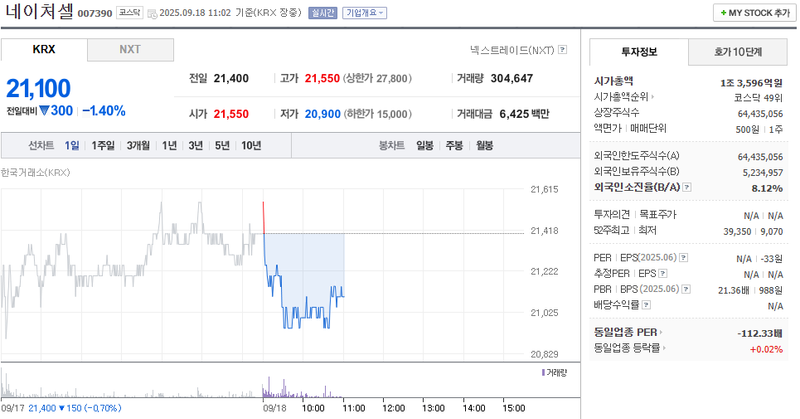Image resolution: width=800 pixels, height=419 pixels.
Task: Switch to the KRX tab
Action: pyautogui.click(x=44, y=50)
